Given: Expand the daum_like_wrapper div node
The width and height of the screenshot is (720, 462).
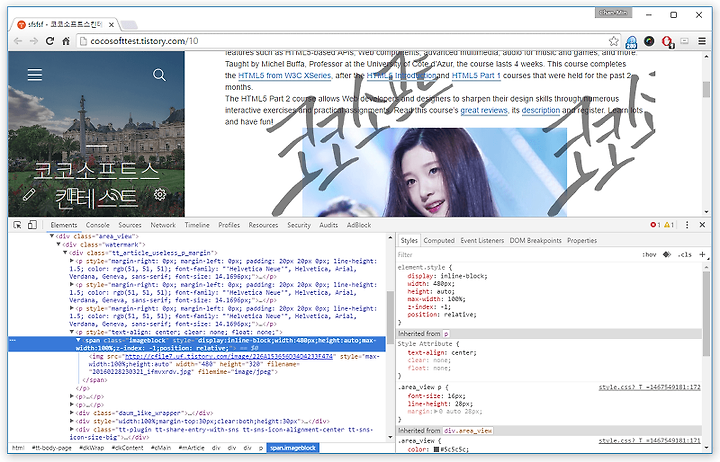Looking at the screenshot, I should 72,413.
